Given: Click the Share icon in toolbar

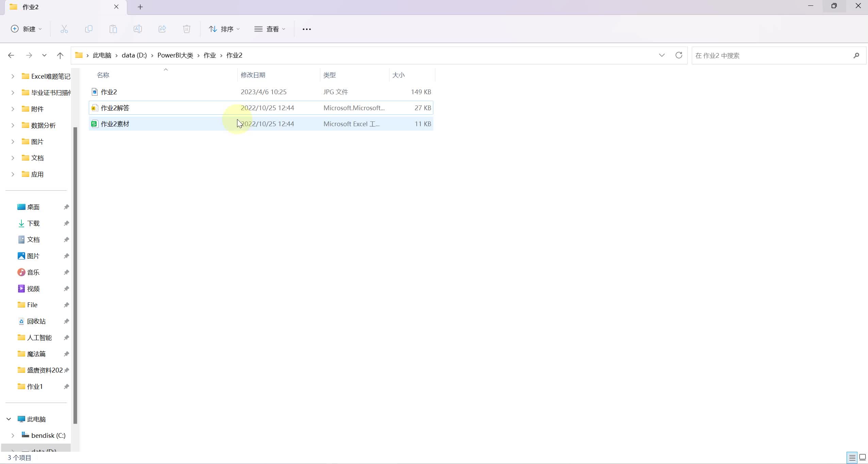Looking at the screenshot, I should (x=162, y=29).
